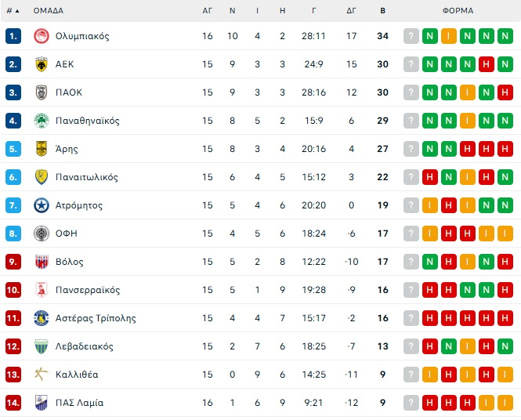Click the Βόλος team crest icon
This screenshot has width=521, height=420.
point(42,262)
